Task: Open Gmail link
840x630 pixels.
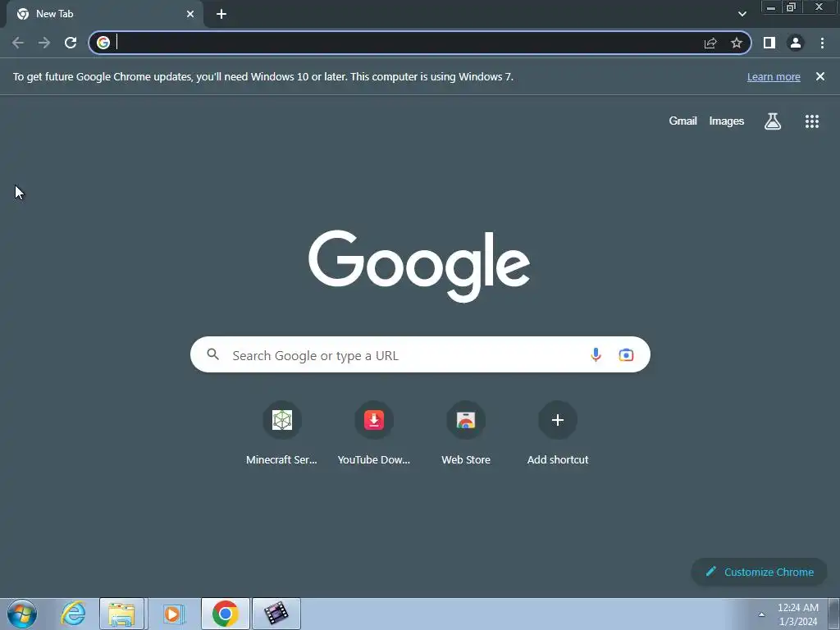Action: coord(682,121)
